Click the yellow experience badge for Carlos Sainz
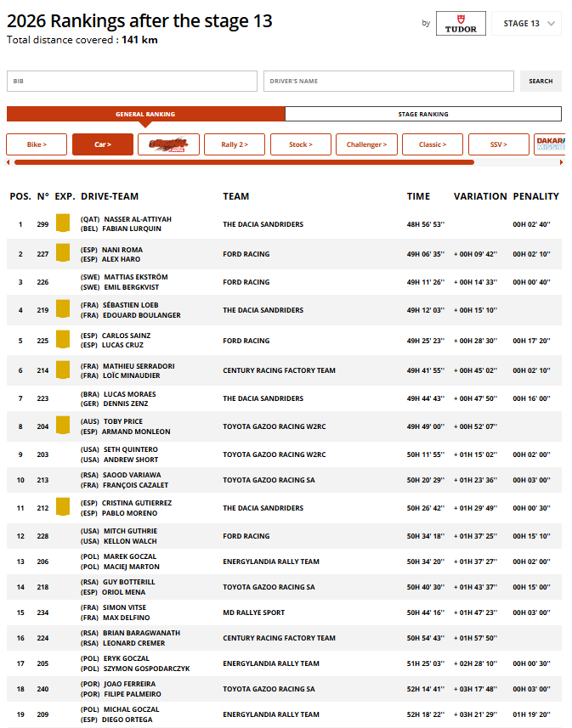The image size is (572, 728). (x=63, y=340)
